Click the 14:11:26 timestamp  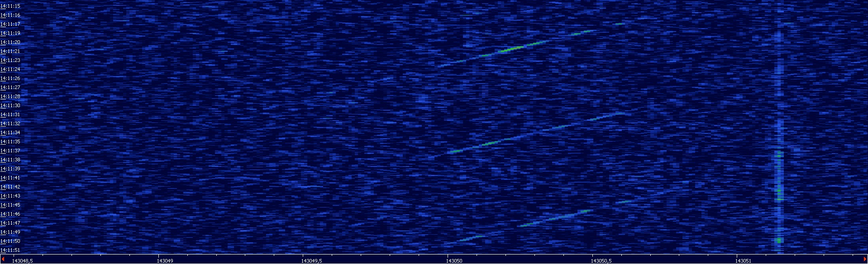10,78
